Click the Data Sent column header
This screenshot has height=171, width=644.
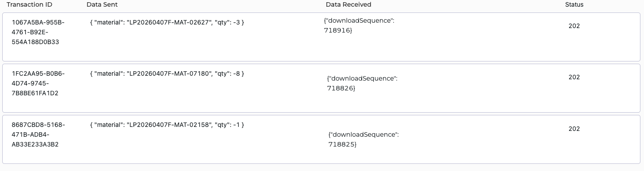tap(102, 4)
